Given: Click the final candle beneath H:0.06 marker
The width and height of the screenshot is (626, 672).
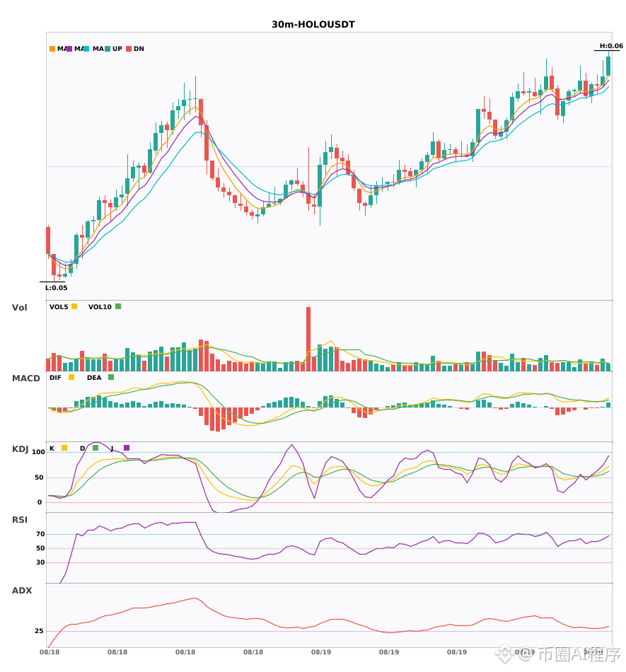Looking at the screenshot, I should tap(608, 64).
